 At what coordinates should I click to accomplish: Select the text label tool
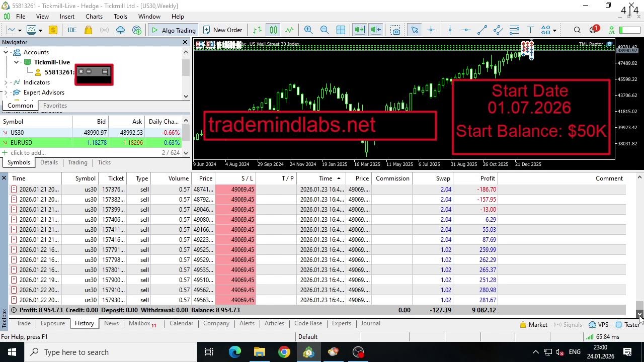pos(530,30)
